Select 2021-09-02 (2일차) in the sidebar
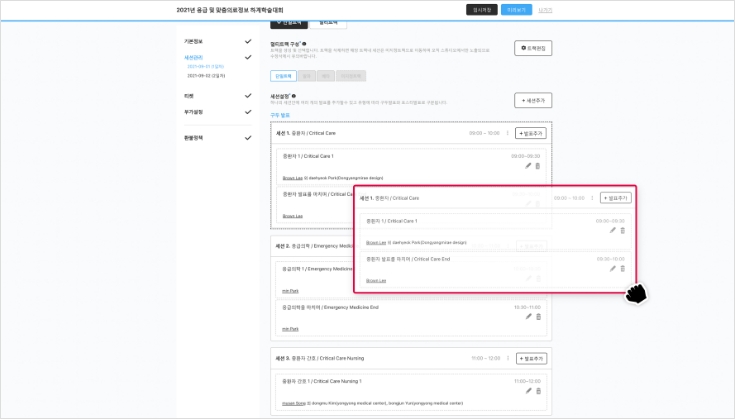 click(x=205, y=75)
